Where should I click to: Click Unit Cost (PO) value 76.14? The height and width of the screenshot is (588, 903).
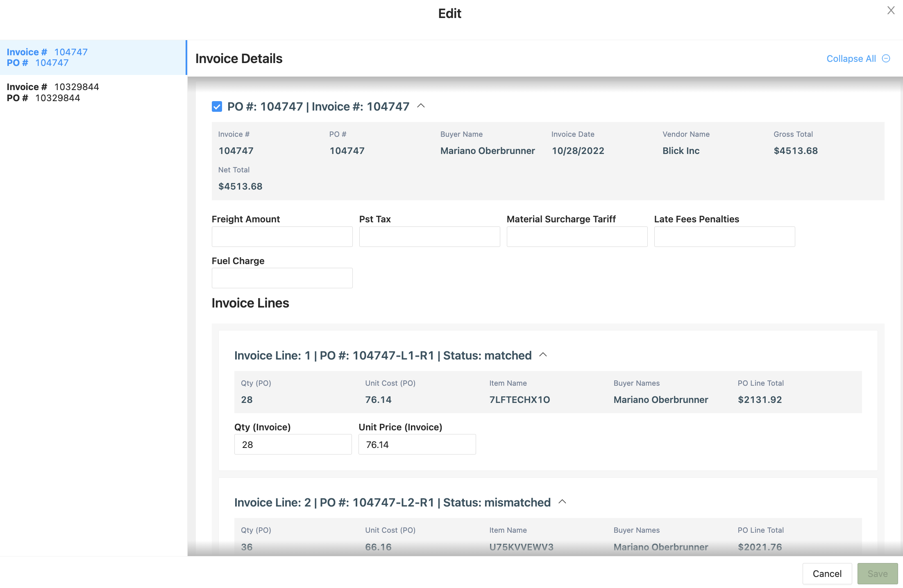pos(378,400)
